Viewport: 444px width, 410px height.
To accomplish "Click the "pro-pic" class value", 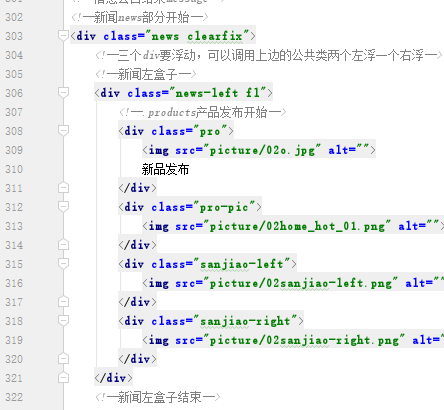I will tap(224, 207).
